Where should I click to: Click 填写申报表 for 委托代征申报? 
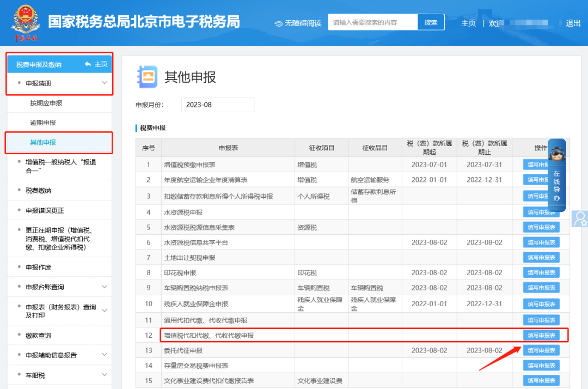click(541, 350)
